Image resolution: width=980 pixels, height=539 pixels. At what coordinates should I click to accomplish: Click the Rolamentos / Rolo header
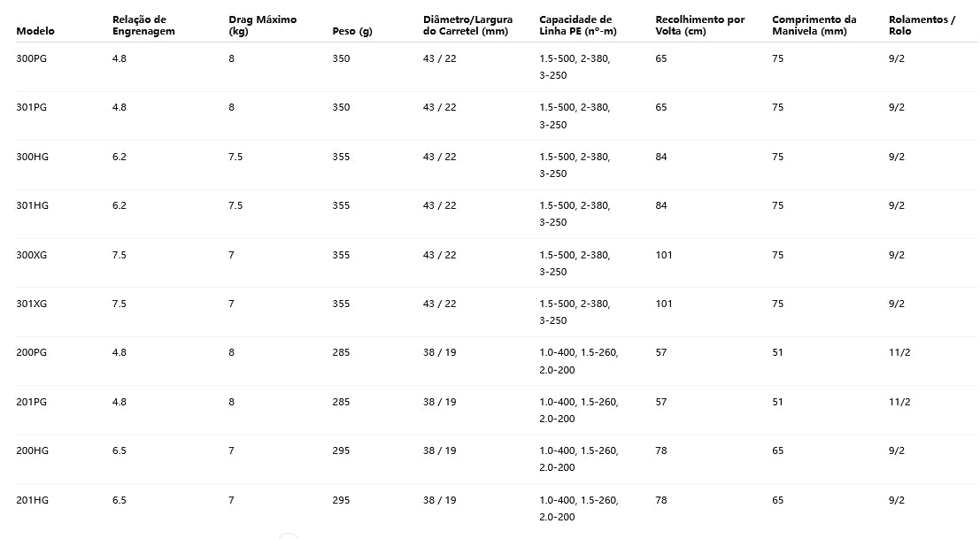[x=922, y=26]
